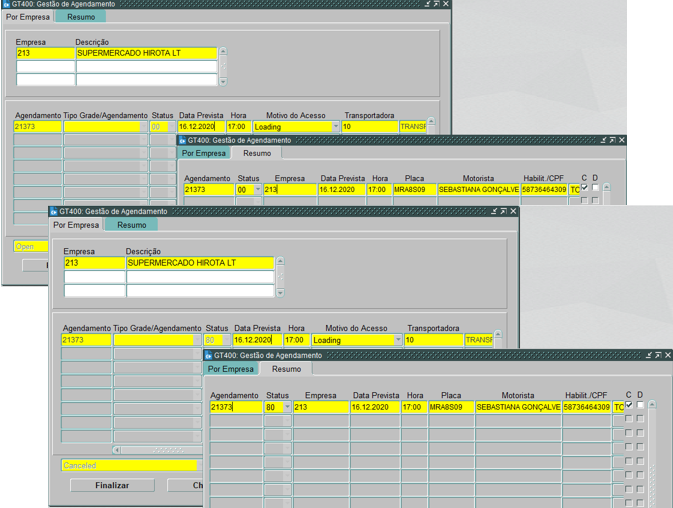Viewport: 673px width, 508px height.
Task: Open Status 00 dropdown in the Resumo window
Action: [x=258, y=189]
